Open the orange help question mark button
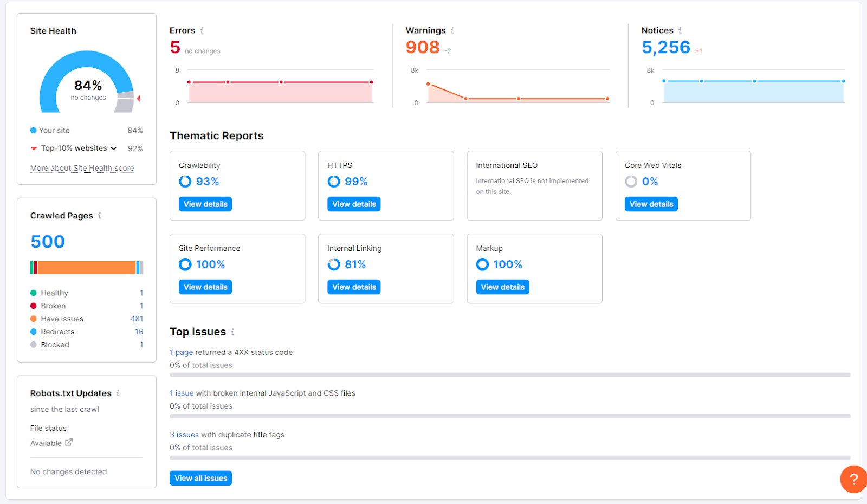This screenshot has width=867, height=504. pos(853,479)
